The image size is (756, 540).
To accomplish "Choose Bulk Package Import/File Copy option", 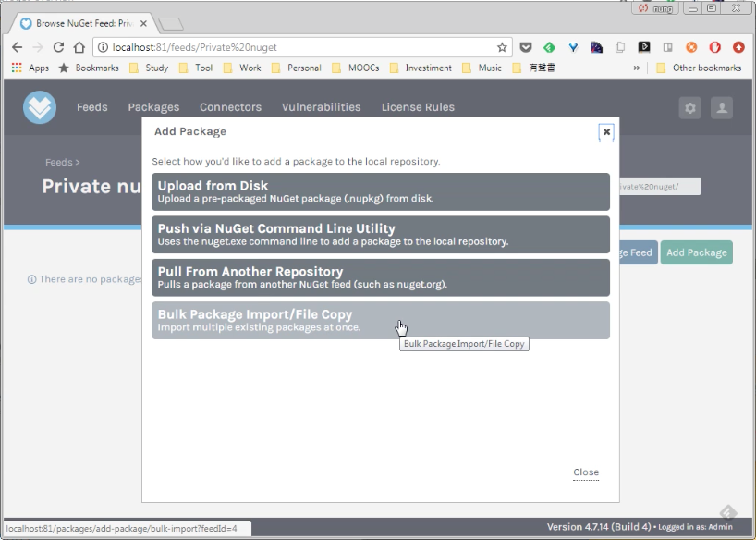I will coord(381,321).
